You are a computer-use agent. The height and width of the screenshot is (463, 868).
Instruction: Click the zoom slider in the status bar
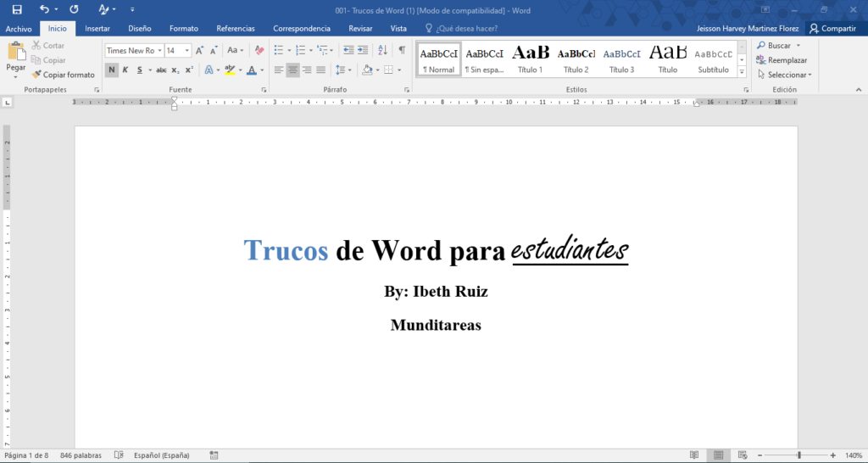[x=798, y=455]
